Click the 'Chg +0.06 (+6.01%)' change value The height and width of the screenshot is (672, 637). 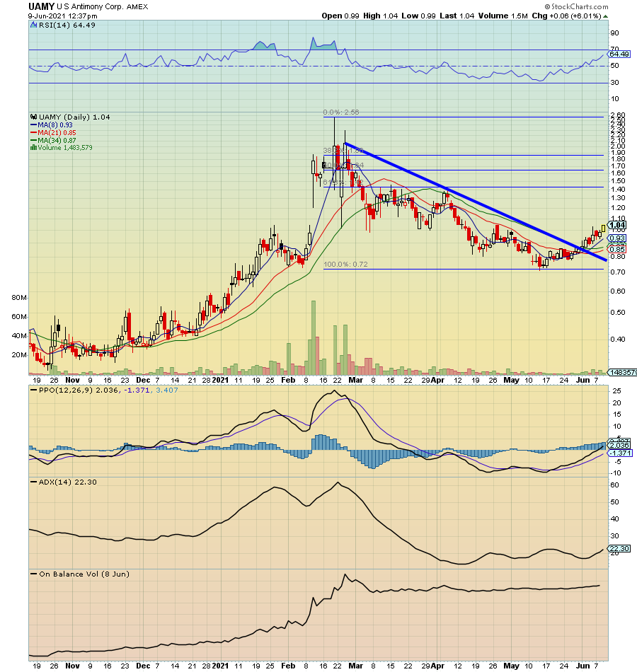point(566,16)
